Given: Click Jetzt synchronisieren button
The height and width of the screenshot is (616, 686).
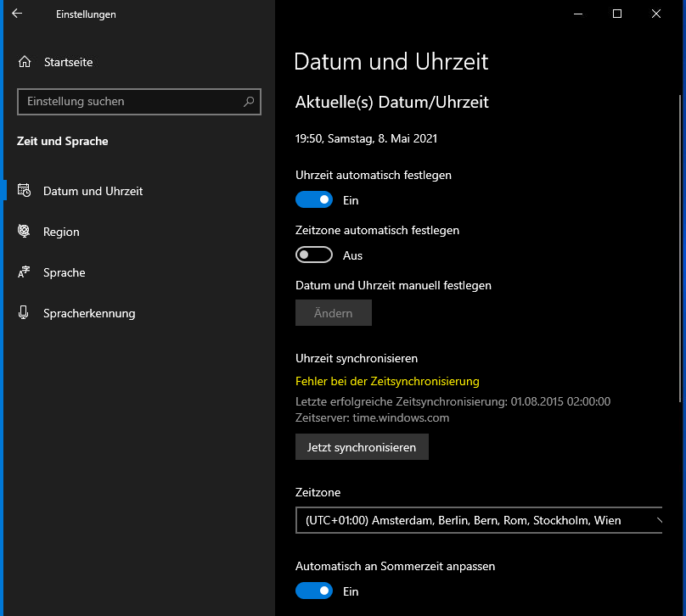Looking at the screenshot, I should pos(362,447).
